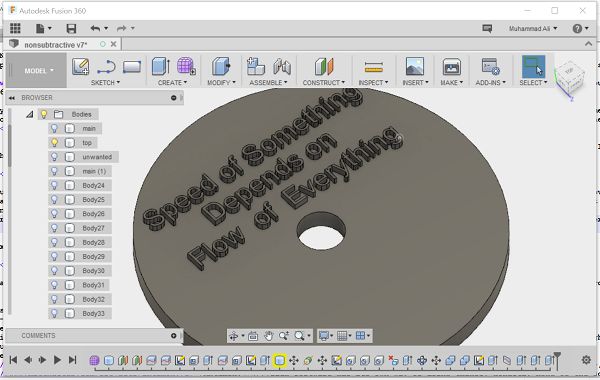Screen dimensions: 600x380
Task: Open the MODEL workspace dropdown
Action: point(39,71)
